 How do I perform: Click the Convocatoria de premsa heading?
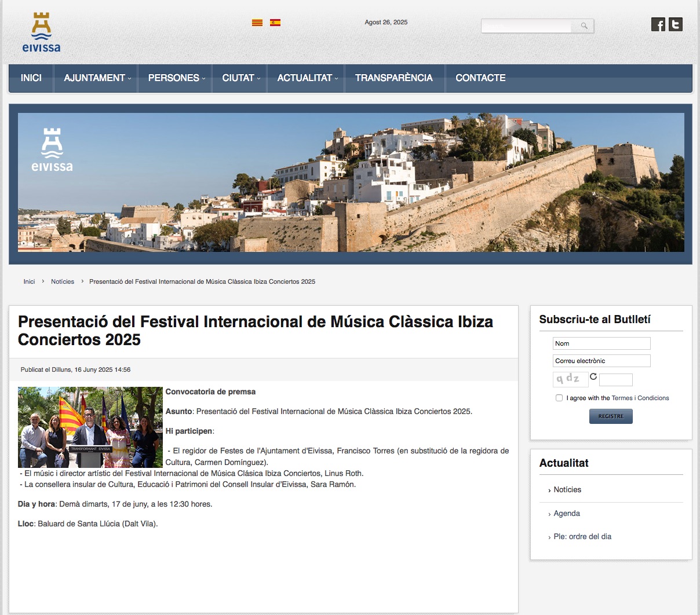click(210, 391)
